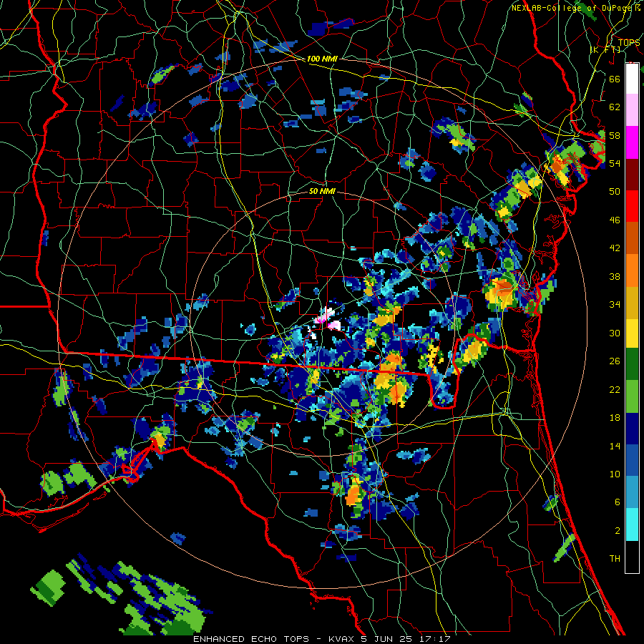
Task: Click the legend value 14
Action: (x=615, y=446)
